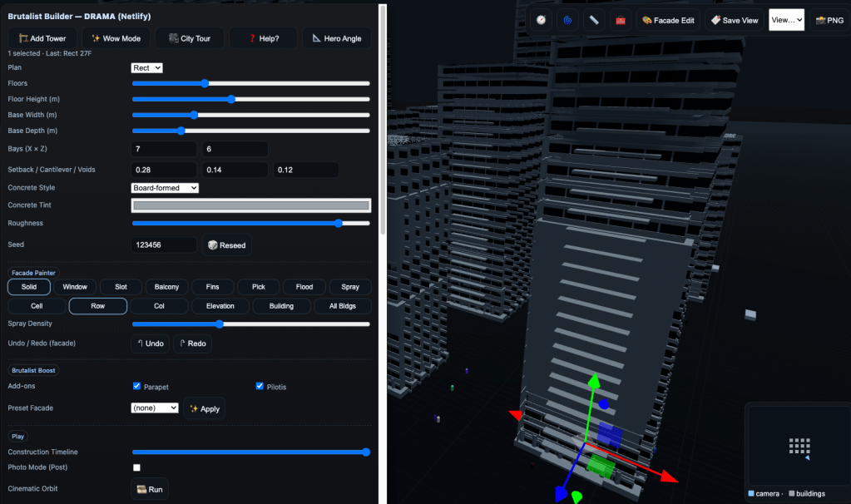Open Facade Edit with palette icon
The image size is (851, 504).
(x=668, y=20)
